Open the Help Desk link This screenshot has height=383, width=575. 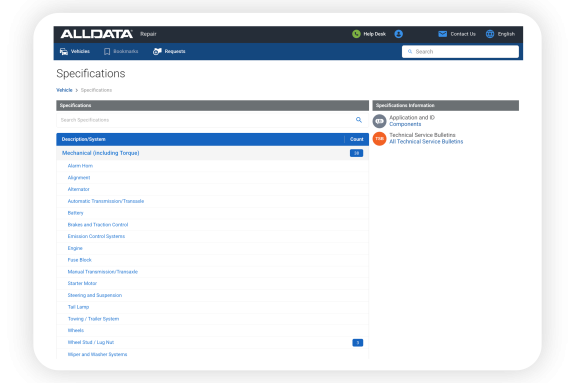coord(374,34)
